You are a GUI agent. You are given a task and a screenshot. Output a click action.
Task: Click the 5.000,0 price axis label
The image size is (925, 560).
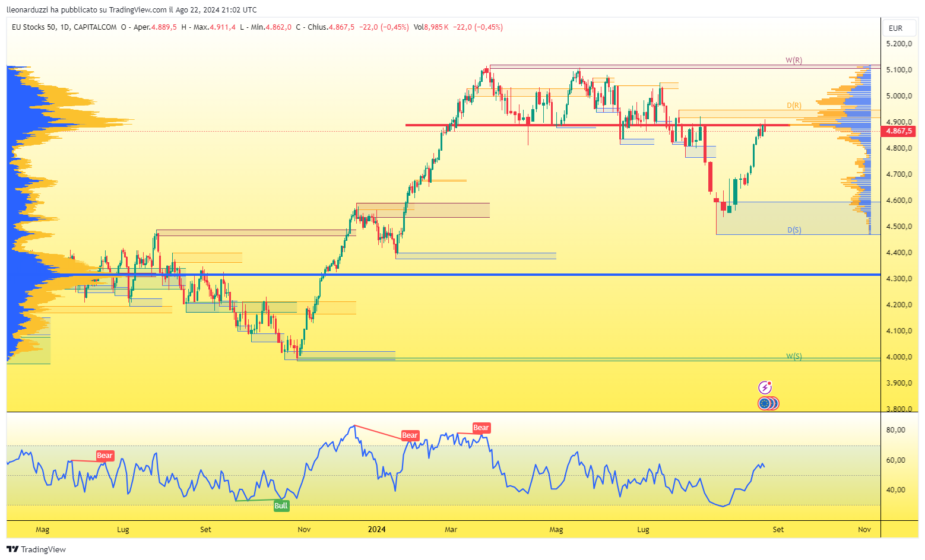(x=899, y=96)
